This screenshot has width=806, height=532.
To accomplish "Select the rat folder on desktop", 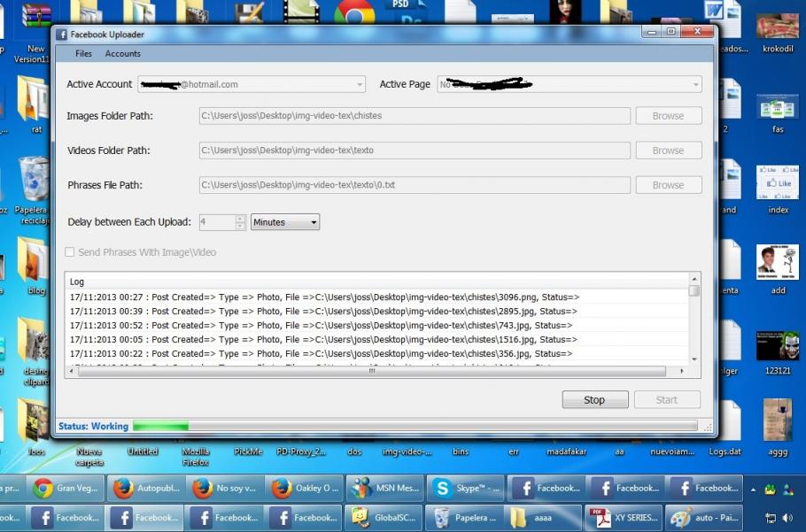I will click(35, 104).
